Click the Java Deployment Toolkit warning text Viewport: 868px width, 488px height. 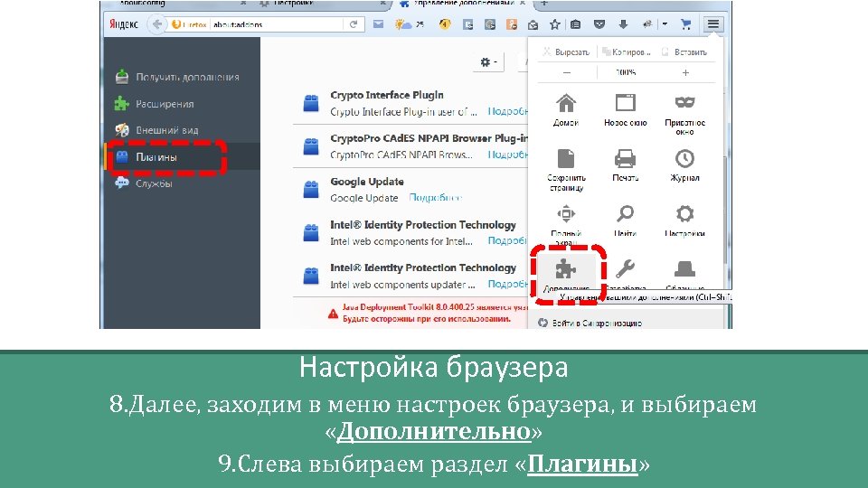[x=435, y=313]
